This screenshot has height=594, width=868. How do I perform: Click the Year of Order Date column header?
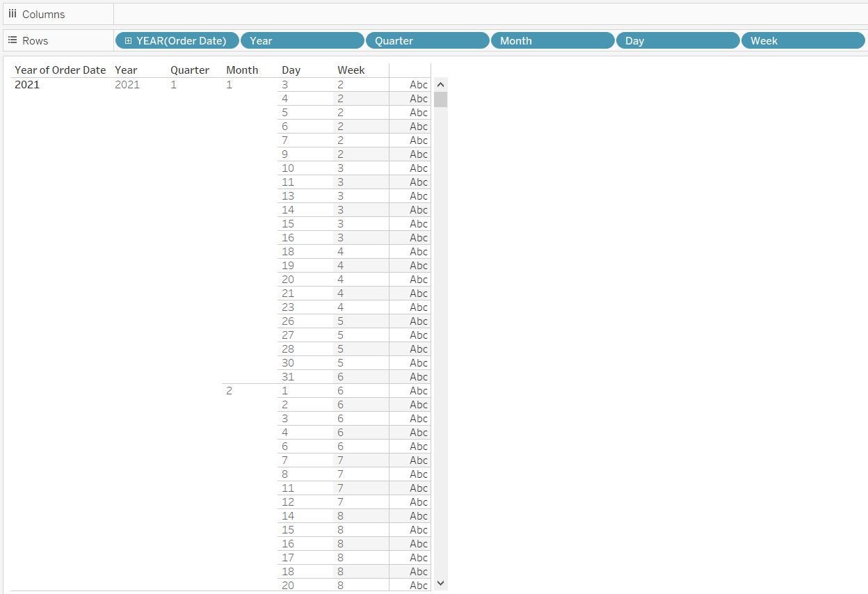click(x=60, y=70)
